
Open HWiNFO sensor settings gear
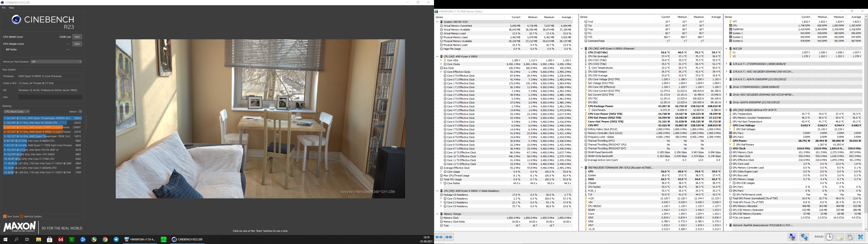tap(850, 237)
